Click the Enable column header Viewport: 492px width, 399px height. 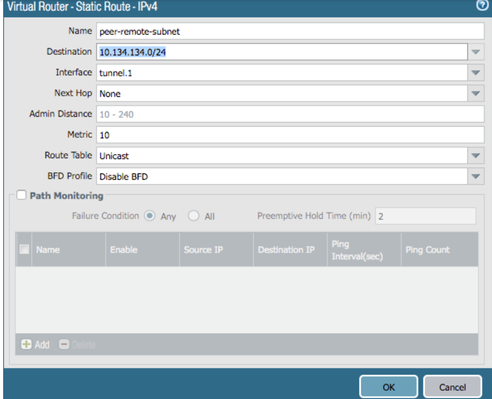coord(143,249)
